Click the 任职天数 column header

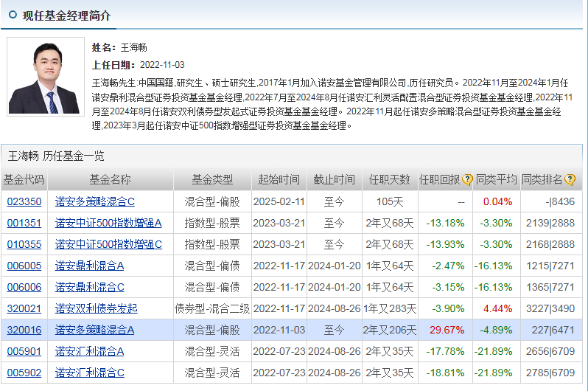(390, 179)
